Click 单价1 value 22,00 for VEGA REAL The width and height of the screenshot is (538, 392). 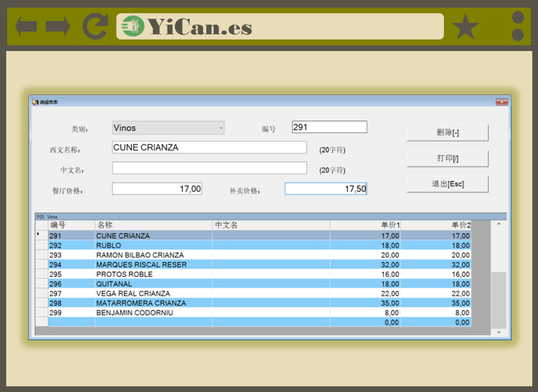365,294
